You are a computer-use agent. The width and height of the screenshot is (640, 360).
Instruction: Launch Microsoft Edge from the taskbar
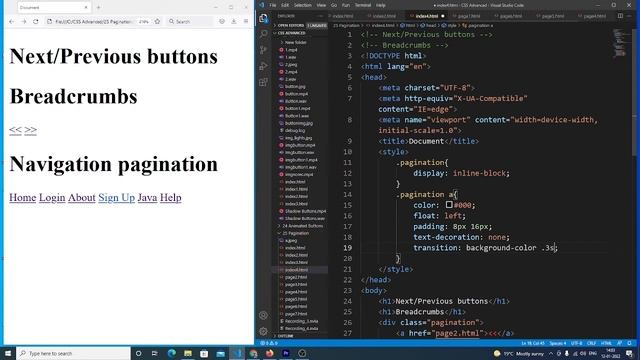click(x=171, y=353)
